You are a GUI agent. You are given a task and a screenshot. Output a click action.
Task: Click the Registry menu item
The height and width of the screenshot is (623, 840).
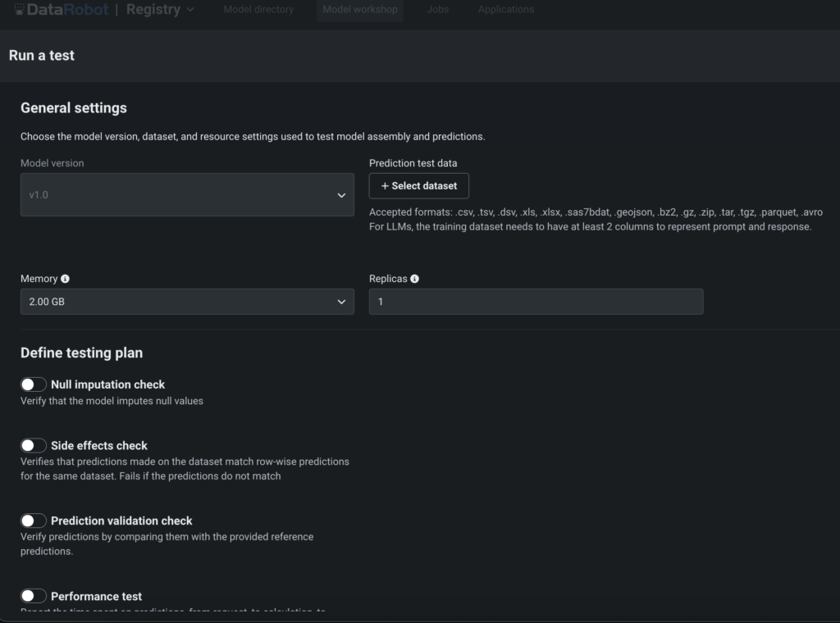[154, 10]
